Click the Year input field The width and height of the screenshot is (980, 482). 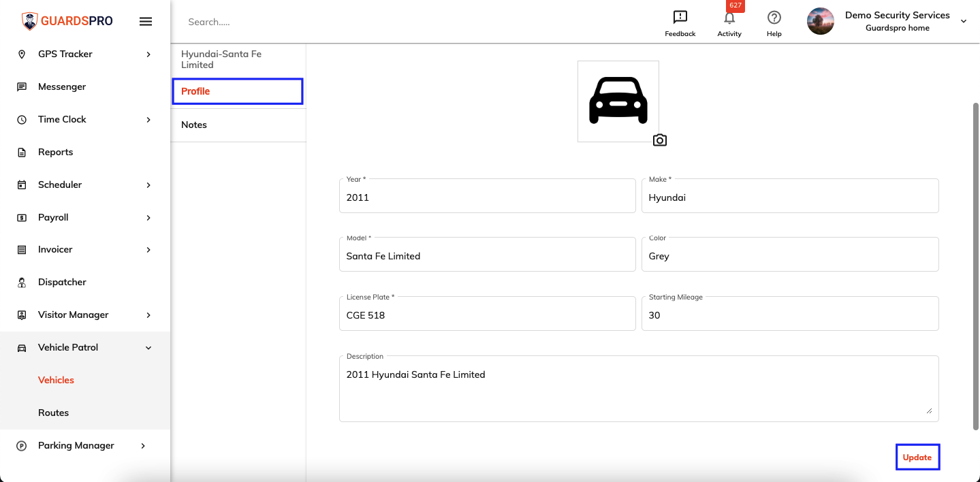pyautogui.click(x=488, y=196)
